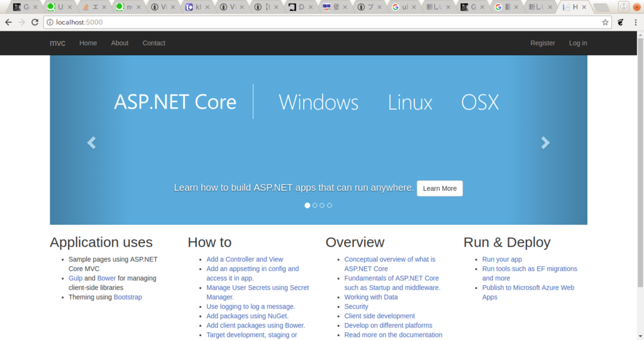
Task: Open 'Use logging to log a message' link
Action: (250, 307)
